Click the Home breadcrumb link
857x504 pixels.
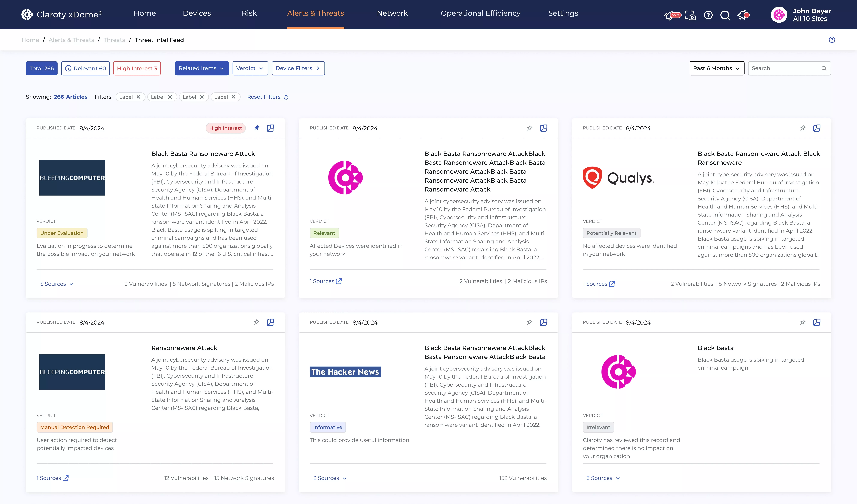click(x=30, y=40)
